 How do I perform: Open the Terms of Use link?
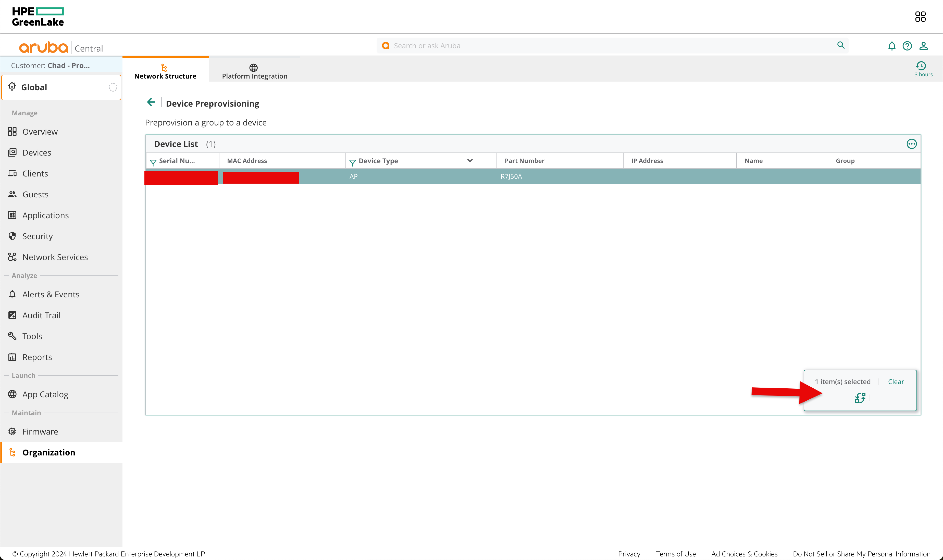point(675,554)
